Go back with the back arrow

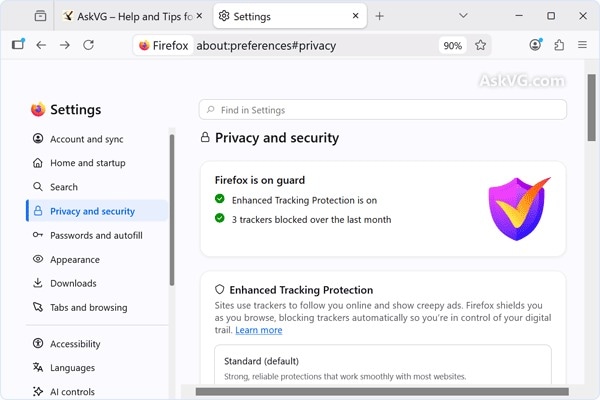41,45
